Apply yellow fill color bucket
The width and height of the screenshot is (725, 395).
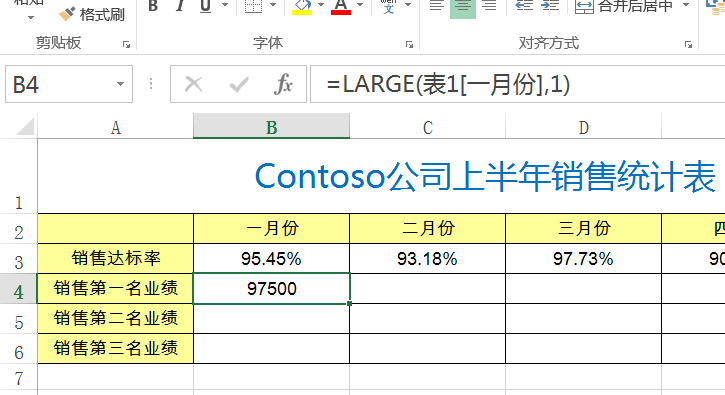pos(302,6)
